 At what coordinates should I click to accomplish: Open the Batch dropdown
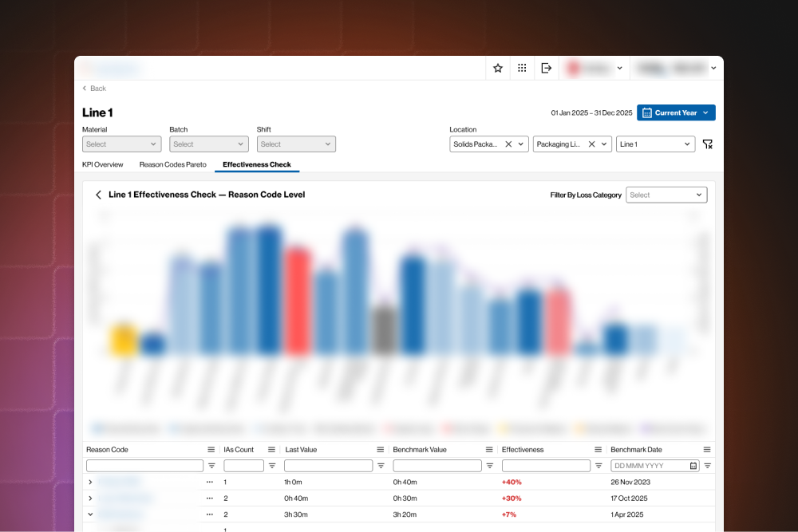(208, 144)
